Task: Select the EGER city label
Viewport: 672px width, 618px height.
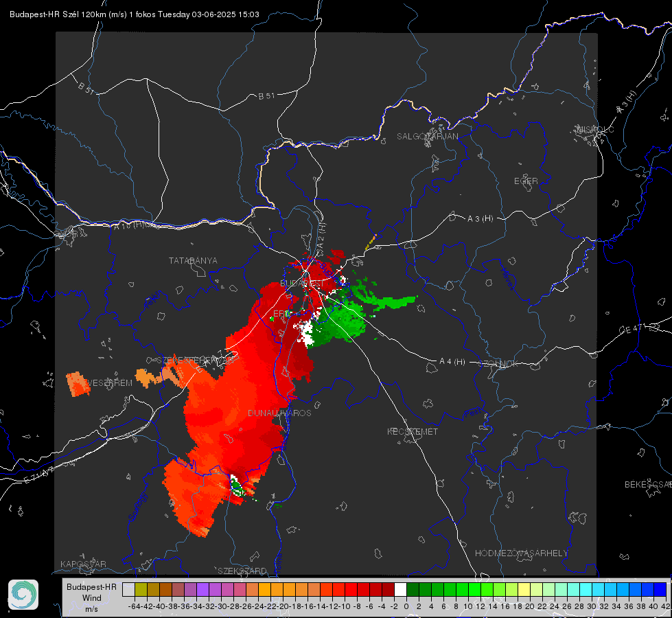Action: tap(526, 181)
